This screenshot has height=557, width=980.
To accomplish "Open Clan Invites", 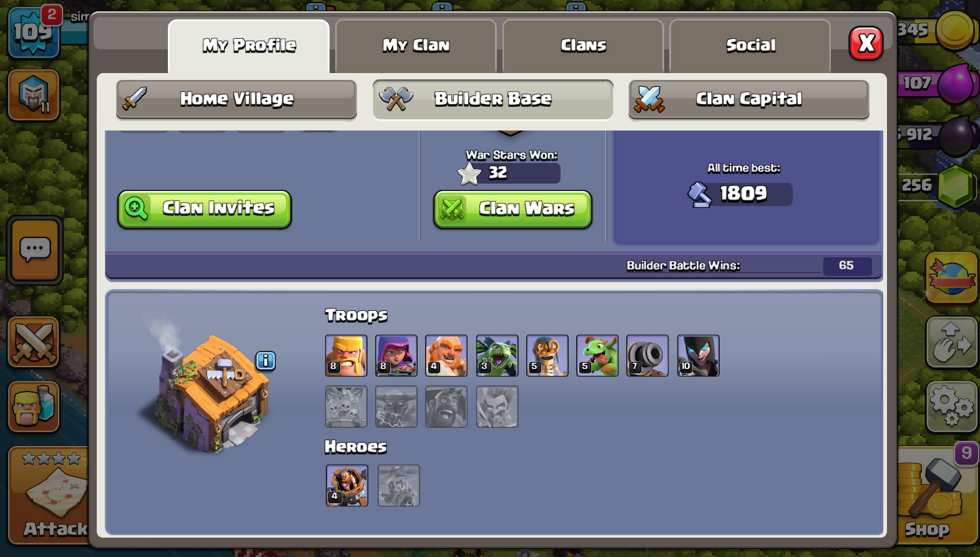I will coord(205,209).
